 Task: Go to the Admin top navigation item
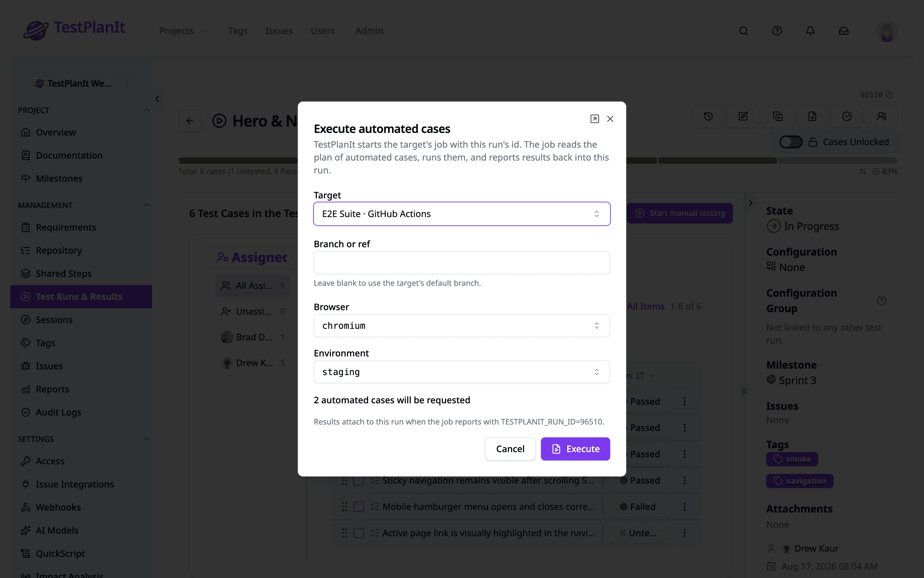369,31
